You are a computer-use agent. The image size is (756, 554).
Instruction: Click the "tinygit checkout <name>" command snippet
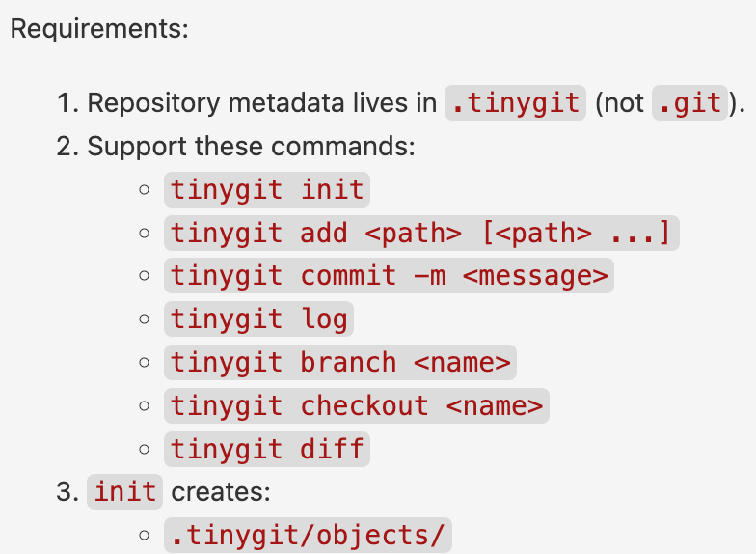pos(357,405)
